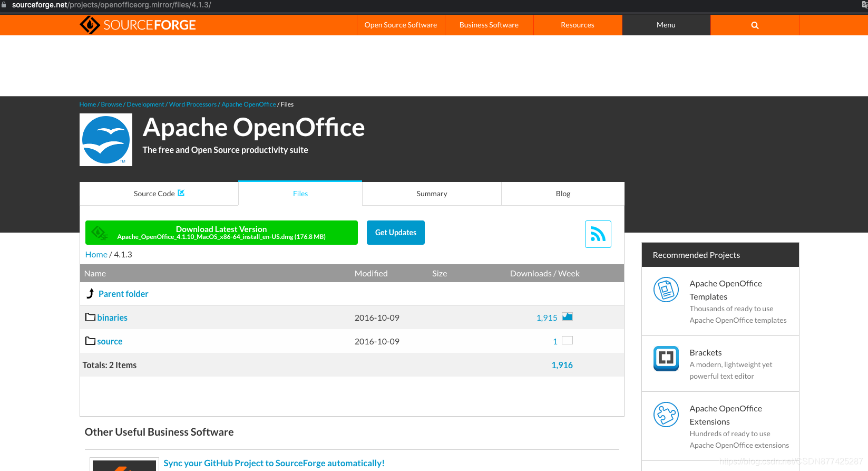The image size is (868, 471).
Task: Click the Apache OpenOffice page heading
Action: click(253, 128)
